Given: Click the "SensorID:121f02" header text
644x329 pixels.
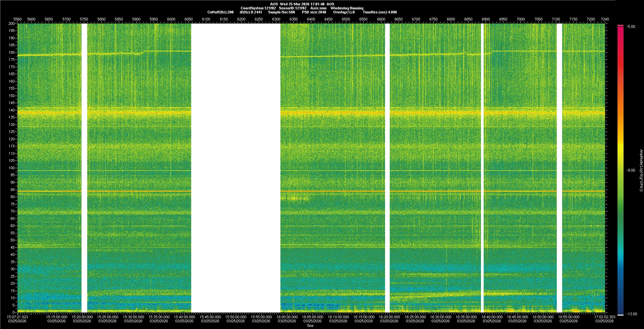Looking at the screenshot, I should click(292, 8).
